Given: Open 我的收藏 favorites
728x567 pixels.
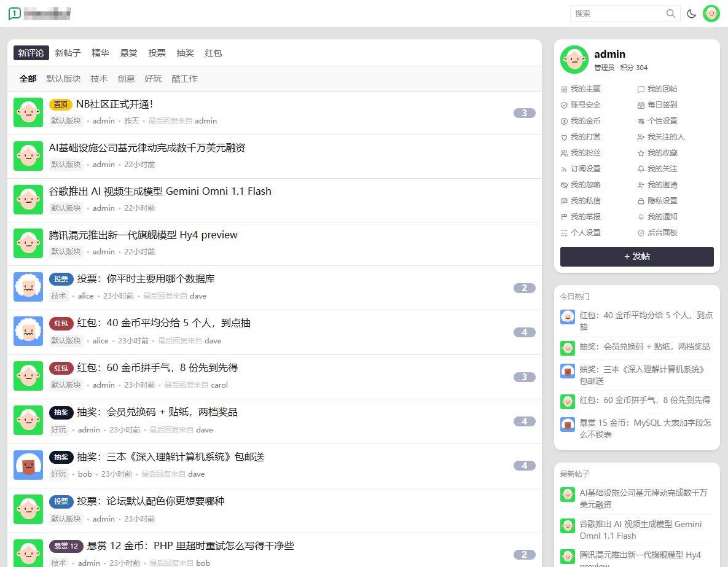Looking at the screenshot, I should (x=657, y=153).
